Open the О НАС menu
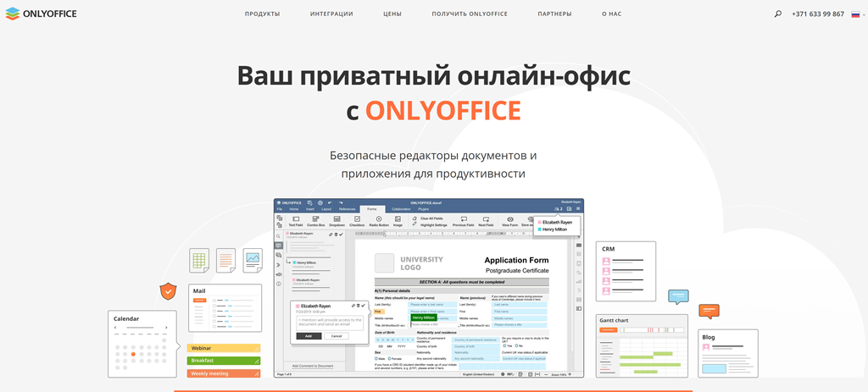This screenshot has height=392, width=868. (612, 14)
